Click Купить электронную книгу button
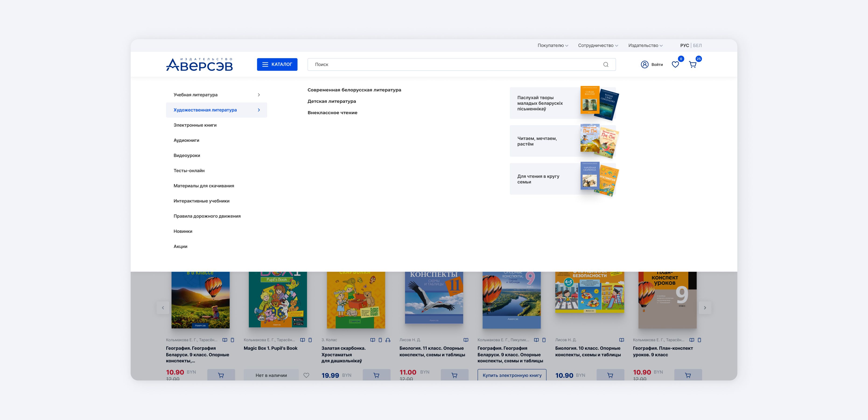 (x=512, y=375)
